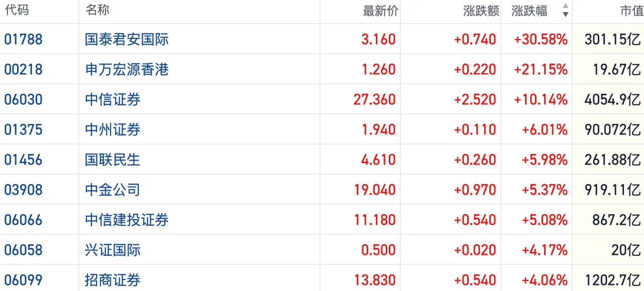Open stock 申万宏源香港
644x291 pixels.
(x=127, y=69)
